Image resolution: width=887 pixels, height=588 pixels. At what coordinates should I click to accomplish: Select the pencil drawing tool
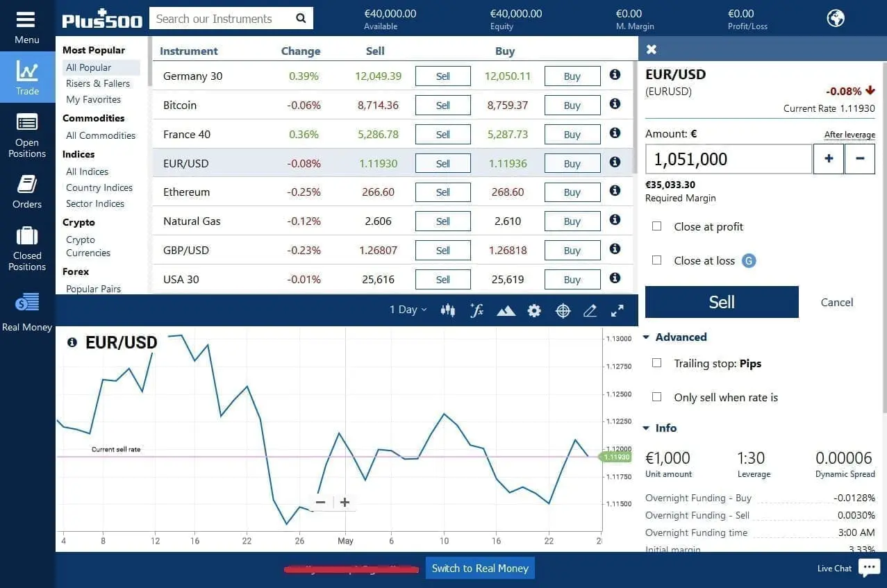590,311
